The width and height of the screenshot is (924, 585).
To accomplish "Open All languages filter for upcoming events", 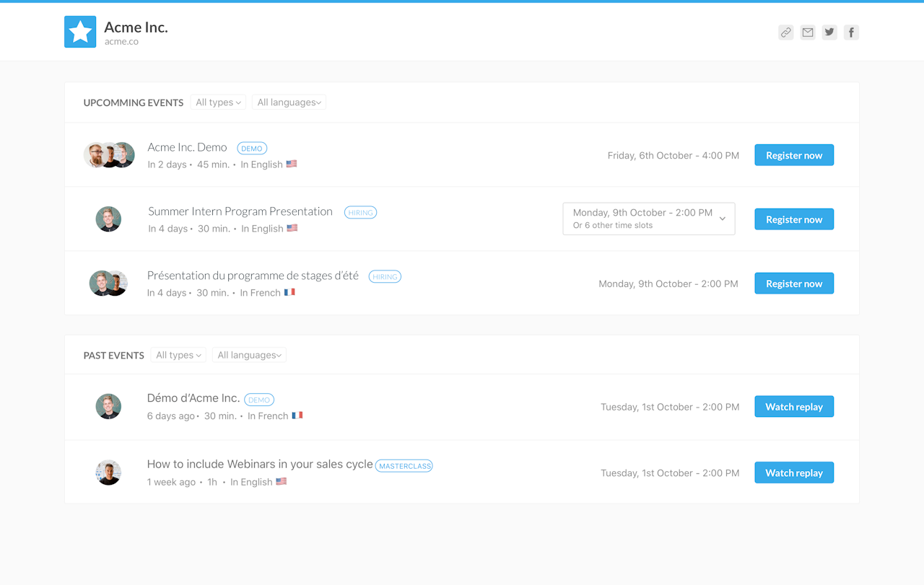I will coord(289,102).
